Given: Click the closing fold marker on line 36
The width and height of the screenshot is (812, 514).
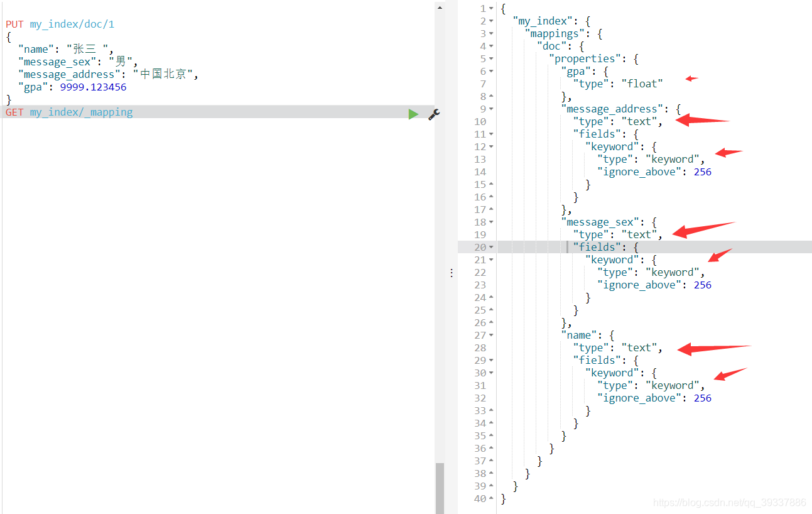Looking at the screenshot, I should click(x=491, y=449).
